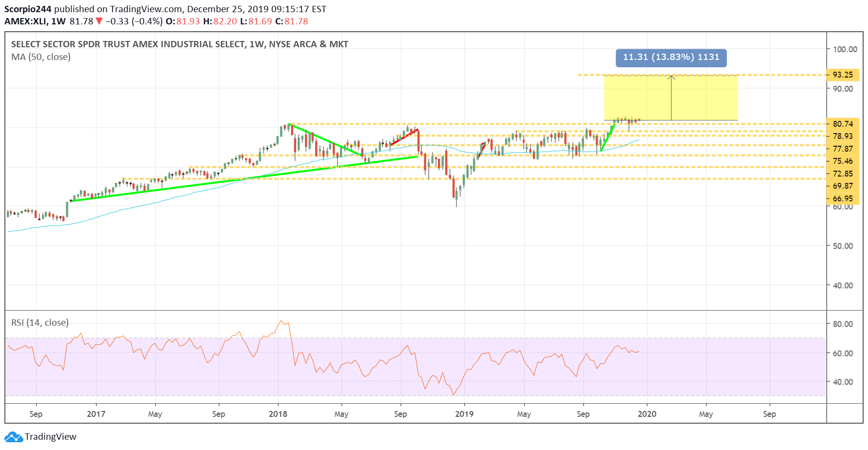Click the MA (50, close) indicator label
This screenshot has height=450, width=868.
pos(41,57)
